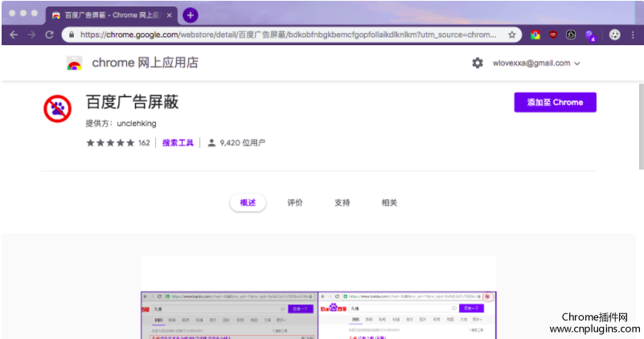Click the five-star rating

(110, 143)
